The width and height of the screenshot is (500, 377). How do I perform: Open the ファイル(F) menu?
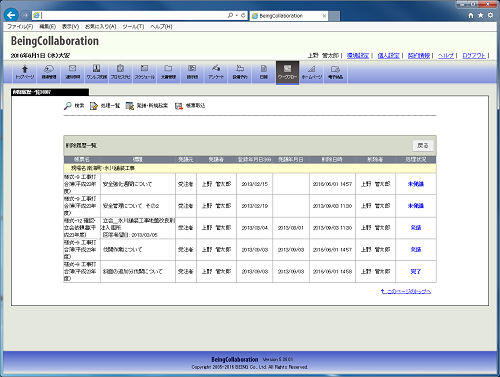coord(20,26)
